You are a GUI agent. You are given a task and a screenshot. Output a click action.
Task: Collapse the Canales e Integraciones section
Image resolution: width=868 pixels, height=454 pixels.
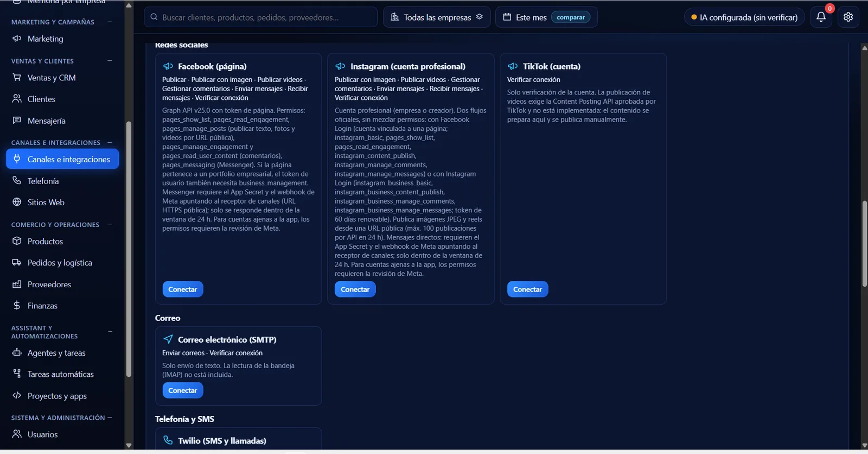click(110, 142)
